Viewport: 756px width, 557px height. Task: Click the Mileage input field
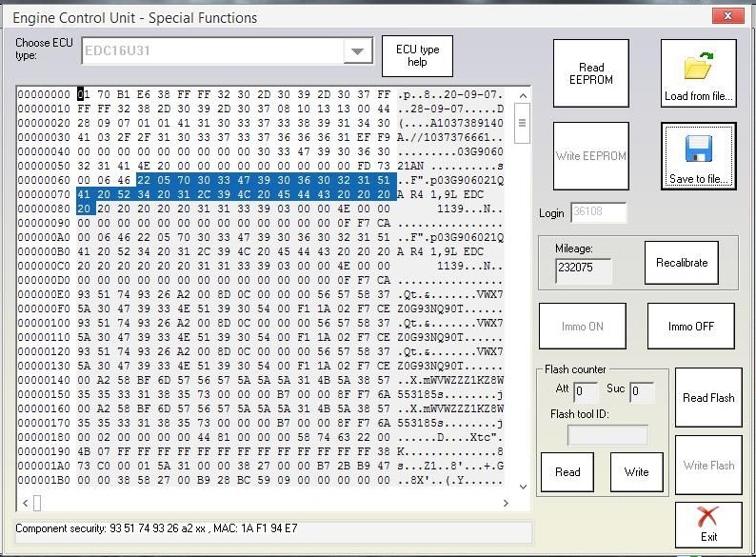point(583,270)
